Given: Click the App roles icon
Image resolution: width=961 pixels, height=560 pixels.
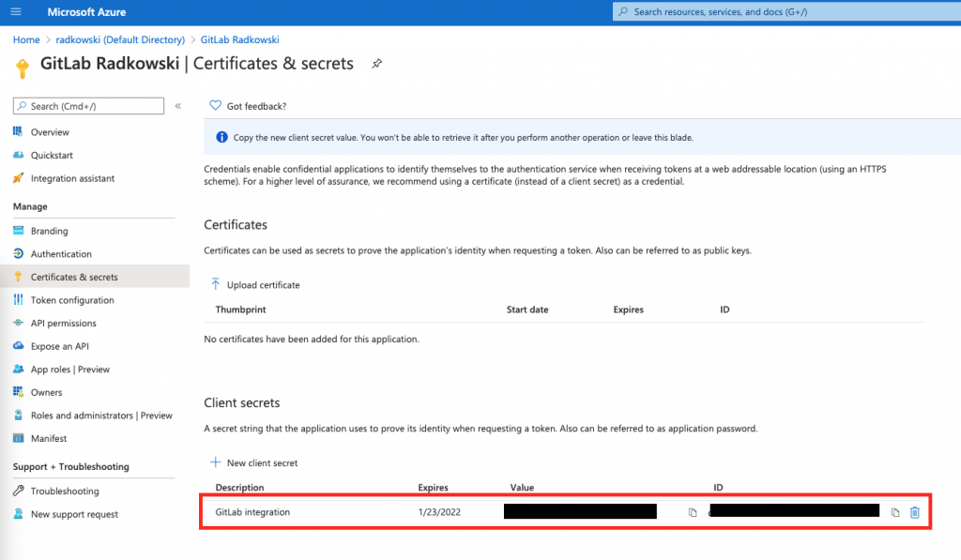Looking at the screenshot, I should pyautogui.click(x=18, y=369).
